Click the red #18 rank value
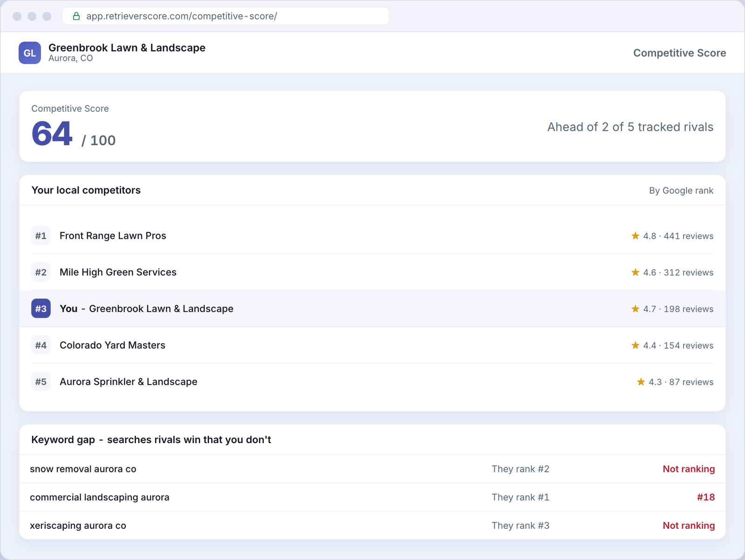745x560 pixels. pyautogui.click(x=706, y=497)
